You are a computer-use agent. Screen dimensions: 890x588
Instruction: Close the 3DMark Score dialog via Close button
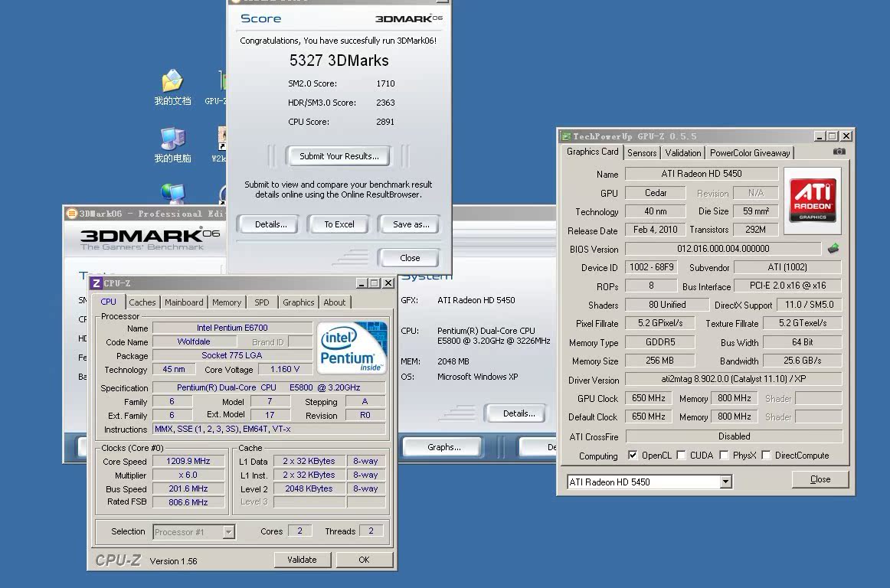(409, 258)
